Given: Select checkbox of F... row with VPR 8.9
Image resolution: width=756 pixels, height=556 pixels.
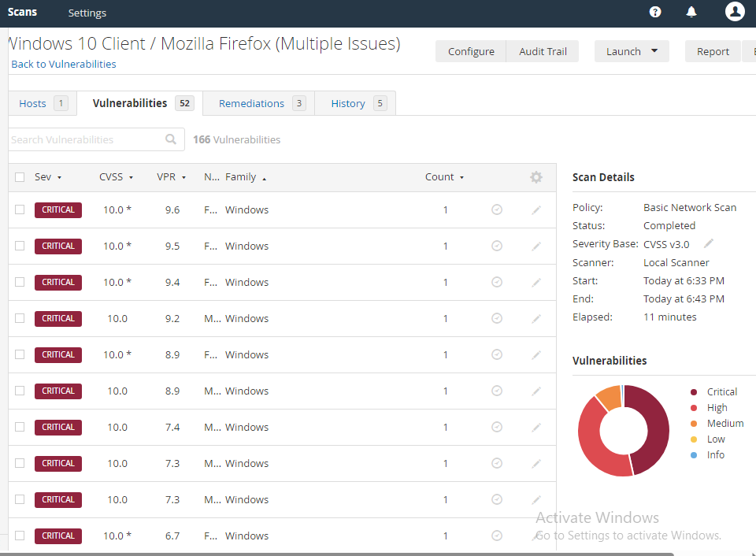Looking at the screenshot, I should (x=20, y=354).
